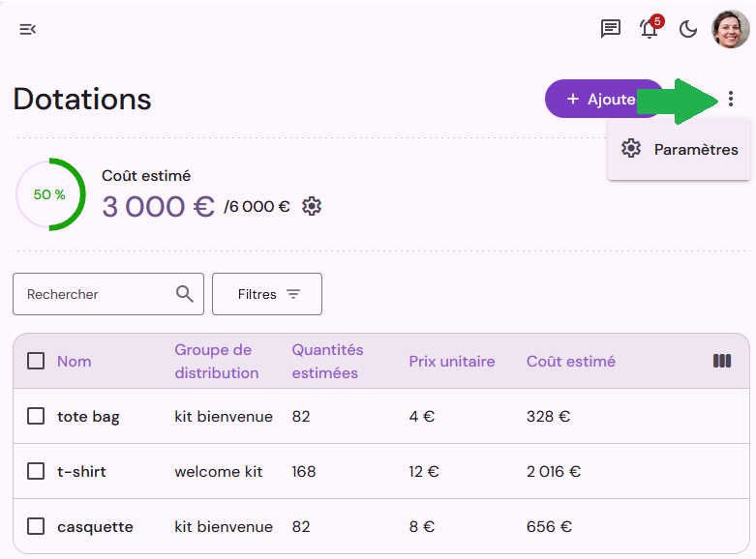Tick the t-shirt row checkbox
The height and width of the screenshot is (559, 756).
point(36,471)
